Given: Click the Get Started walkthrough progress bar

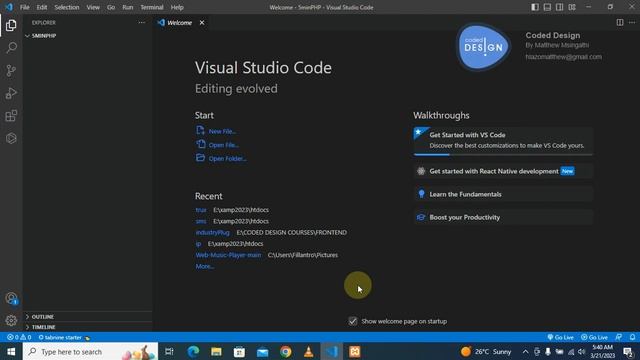Looking at the screenshot, I should point(503,155).
